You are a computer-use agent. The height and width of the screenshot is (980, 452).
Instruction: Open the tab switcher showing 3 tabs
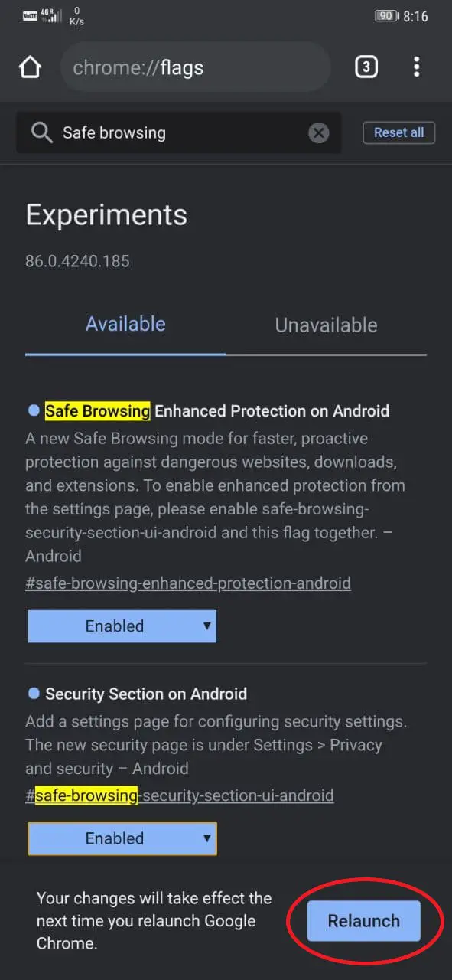tap(366, 67)
